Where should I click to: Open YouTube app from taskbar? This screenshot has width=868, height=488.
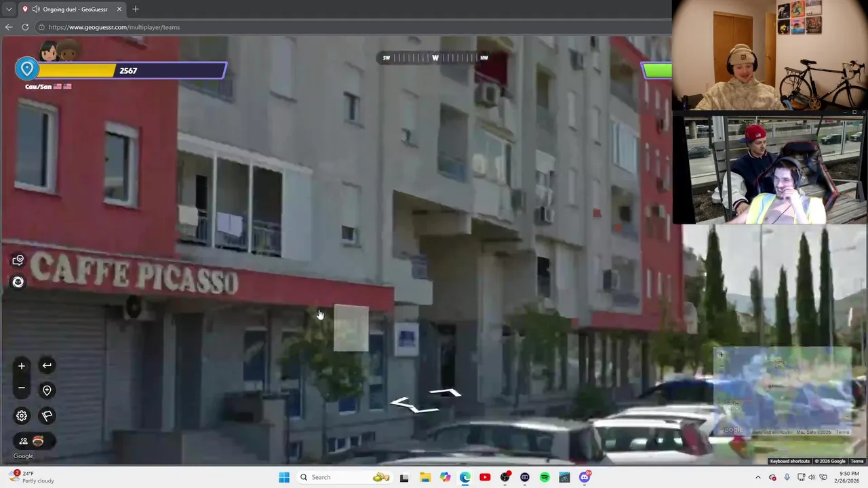[x=485, y=477]
